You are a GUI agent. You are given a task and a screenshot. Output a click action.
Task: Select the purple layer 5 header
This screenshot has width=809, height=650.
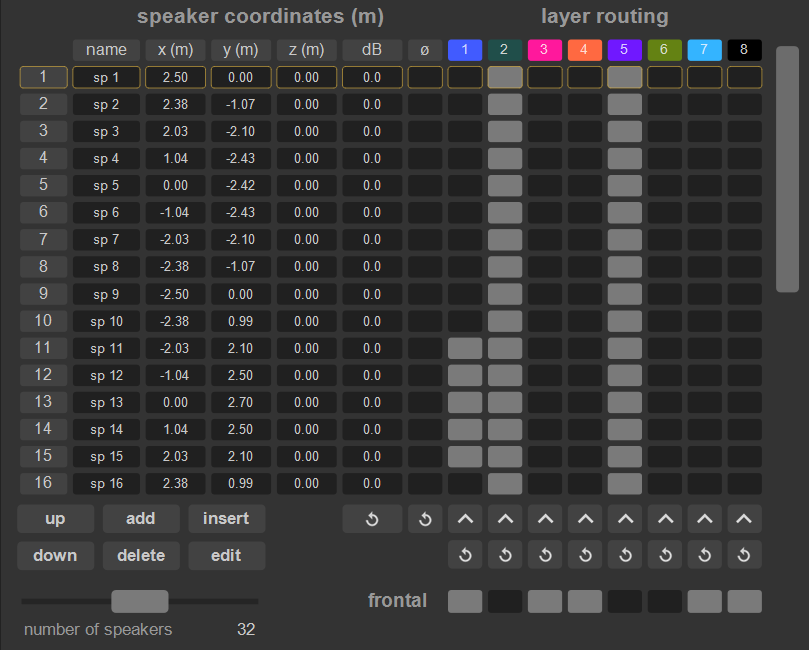(625, 50)
